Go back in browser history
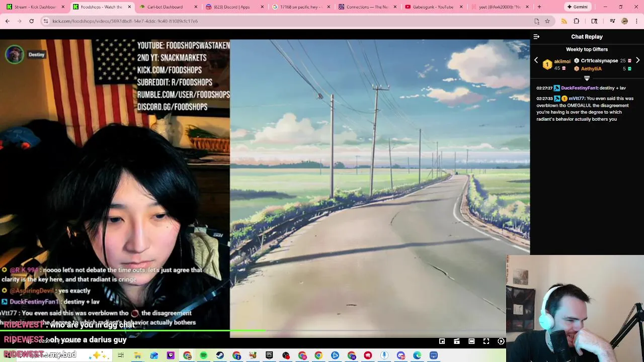644x362 pixels. pyautogui.click(x=8, y=21)
